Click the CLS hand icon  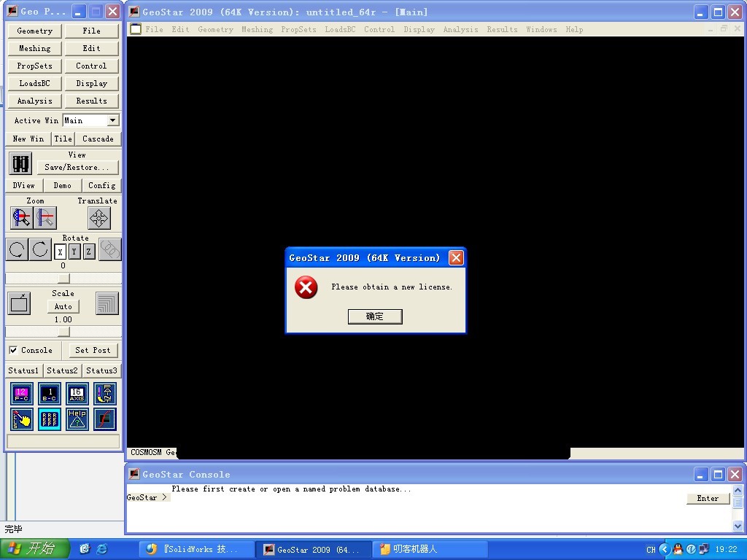coord(21,419)
